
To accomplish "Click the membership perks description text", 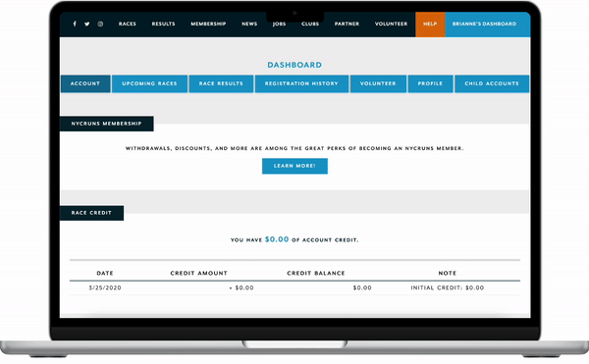I will point(294,148).
